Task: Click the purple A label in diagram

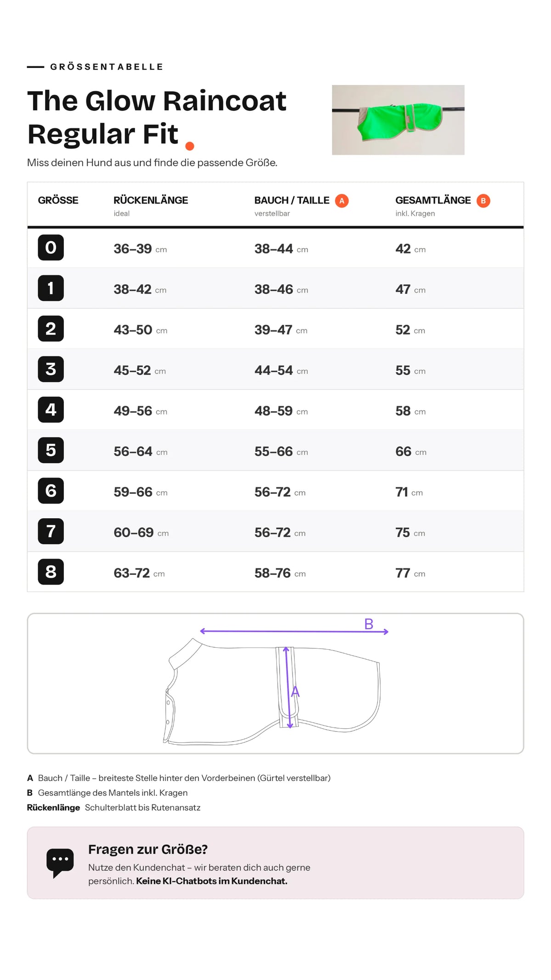Action: point(295,691)
